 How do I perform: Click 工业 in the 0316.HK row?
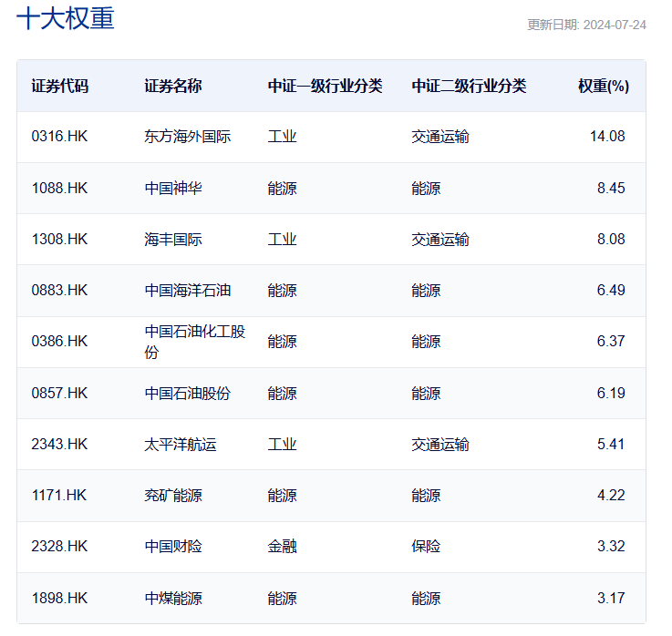(x=282, y=136)
